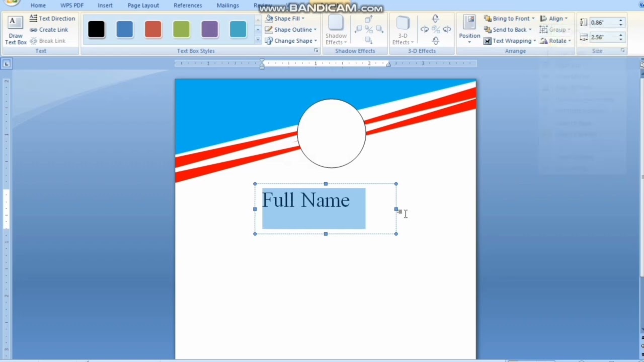Apply the black text box style
Screen dimensions: 644x362
(96, 30)
